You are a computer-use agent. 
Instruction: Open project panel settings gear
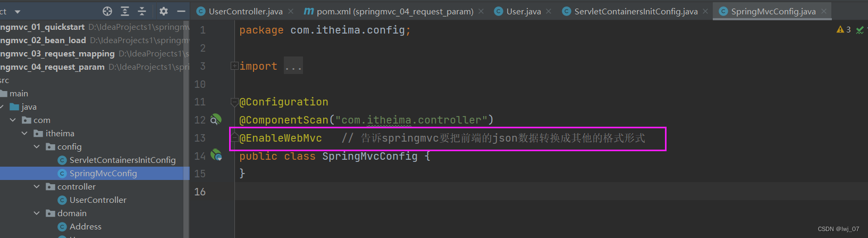click(164, 11)
